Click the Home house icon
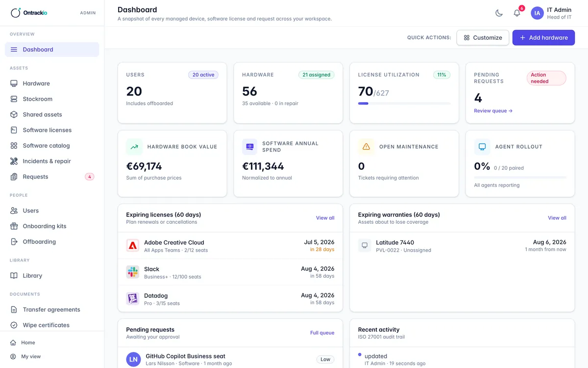Viewport: 588px width, 368px height. point(13,342)
